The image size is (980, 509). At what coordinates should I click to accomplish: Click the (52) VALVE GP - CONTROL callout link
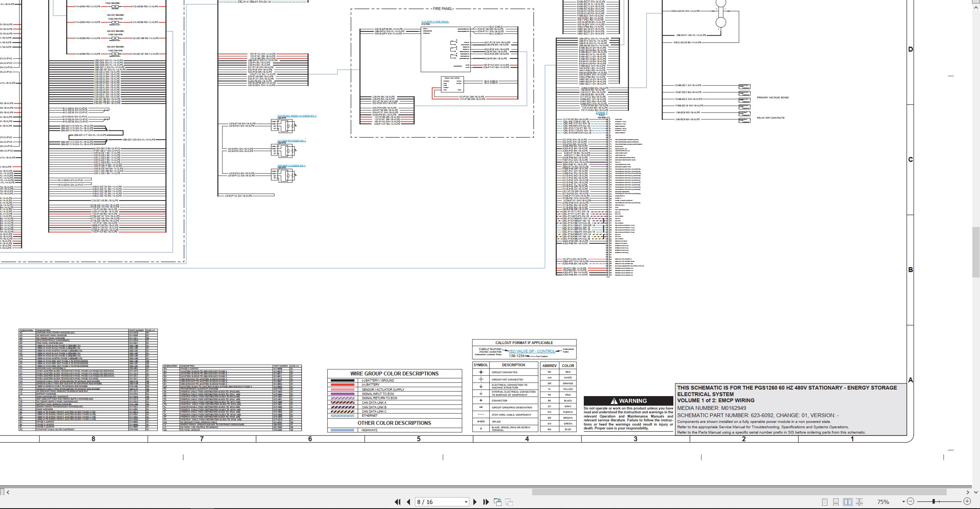tap(532, 351)
